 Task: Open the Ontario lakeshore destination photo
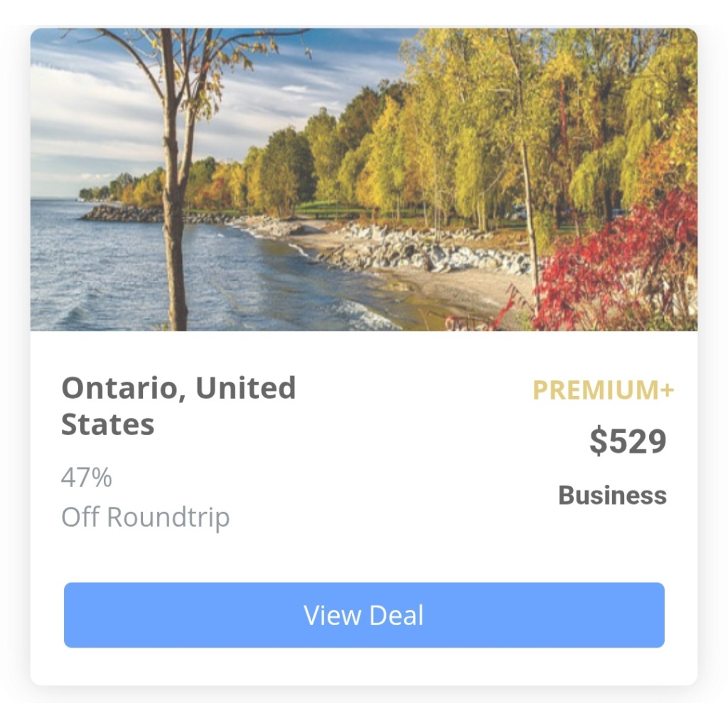point(364,179)
